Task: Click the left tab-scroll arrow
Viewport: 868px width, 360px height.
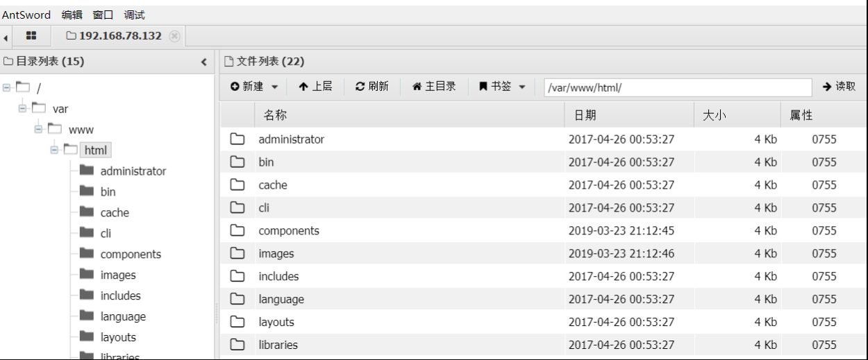Action: (x=6, y=37)
